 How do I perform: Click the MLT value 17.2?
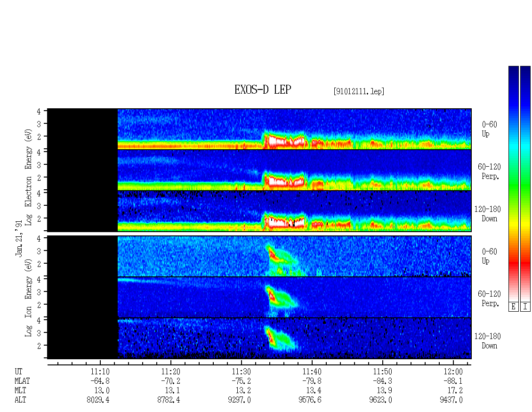tap(455, 391)
